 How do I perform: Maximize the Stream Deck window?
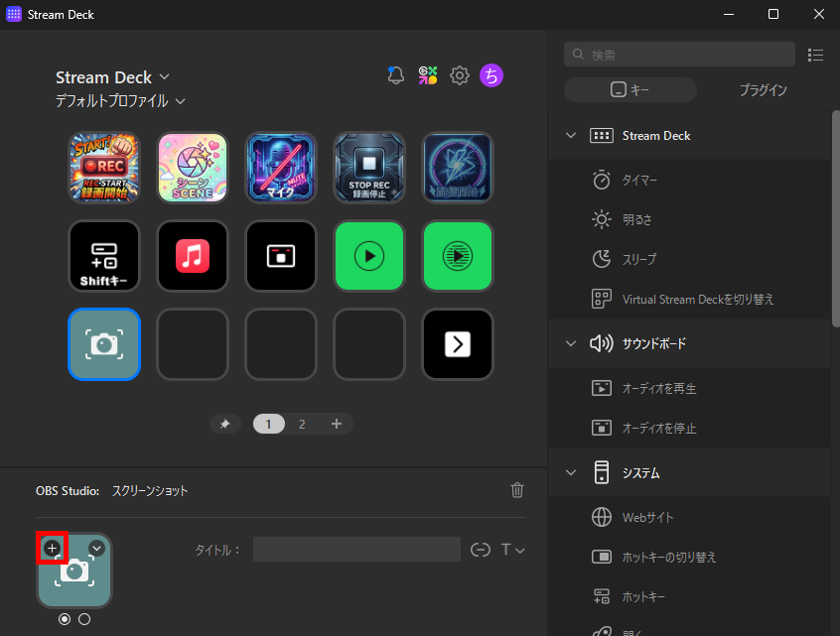click(773, 14)
